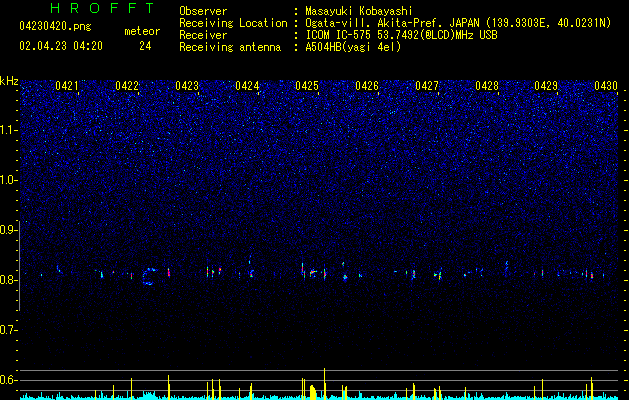Click the Receiving Location value line
Screen dimensions: 629x400
pos(458,23)
